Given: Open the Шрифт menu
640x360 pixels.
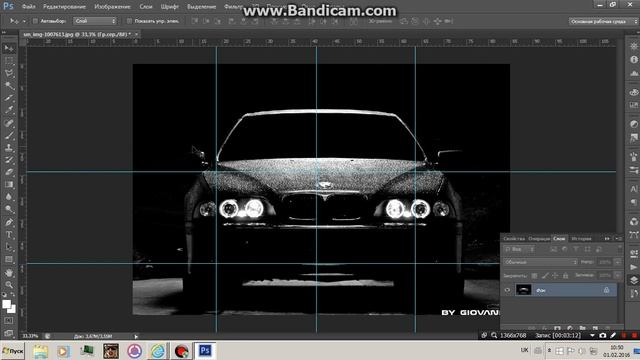Looking at the screenshot, I should [169, 7].
